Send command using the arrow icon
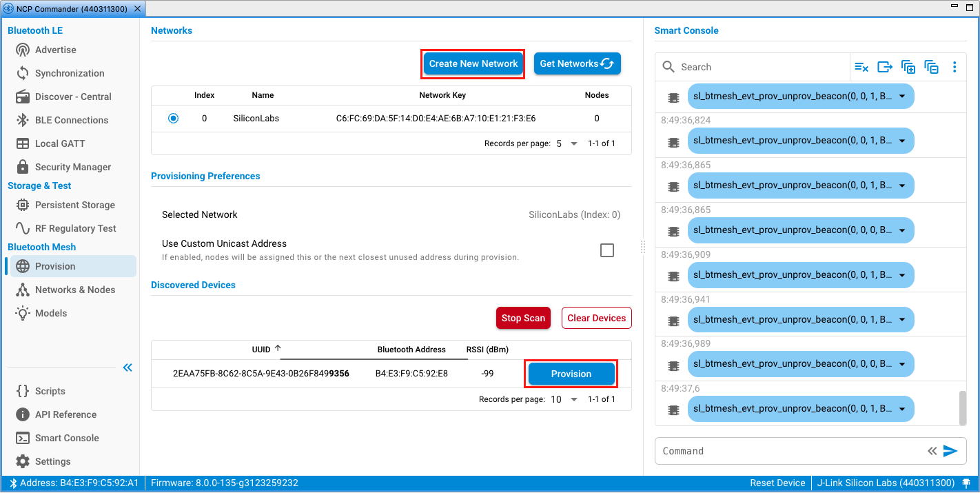This screenshot has height=493, width=980. point(951,451)
